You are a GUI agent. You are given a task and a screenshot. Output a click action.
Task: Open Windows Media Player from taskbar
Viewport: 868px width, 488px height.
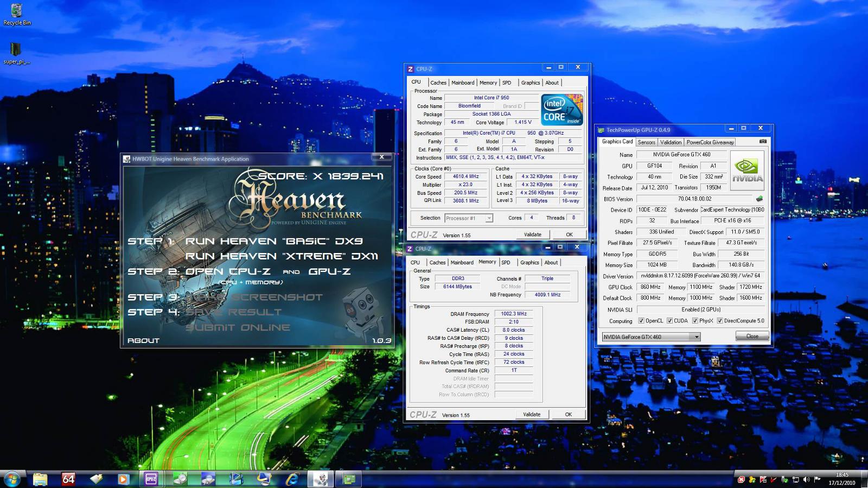click(123, 479)
